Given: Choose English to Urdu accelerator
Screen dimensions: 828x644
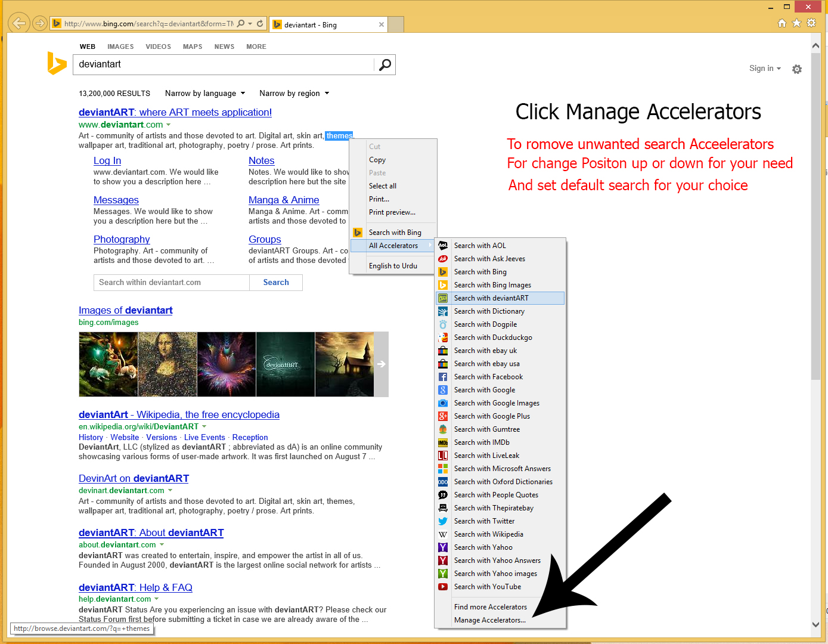Looking at the screenshot, I should (393, 266).
